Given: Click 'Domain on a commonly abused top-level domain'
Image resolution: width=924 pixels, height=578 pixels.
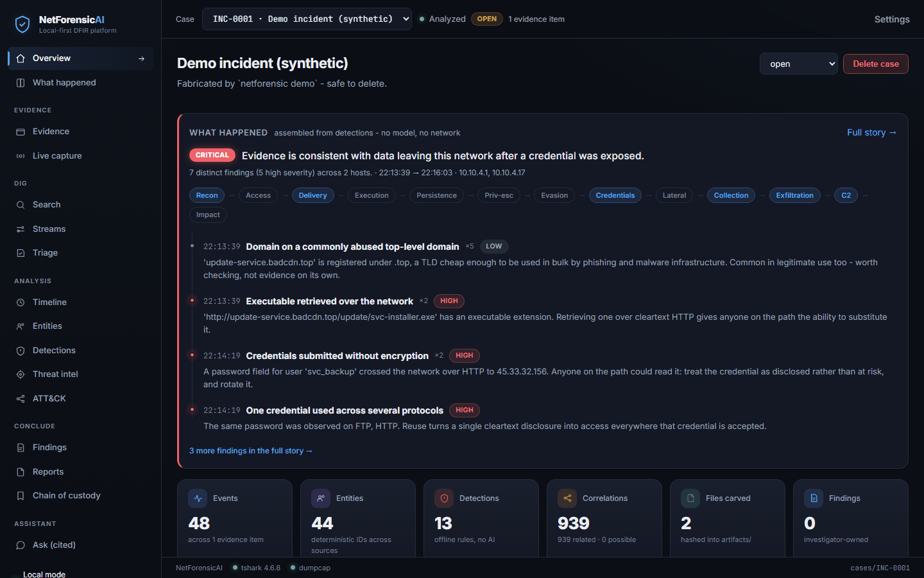Looking at the screenshot, I should pyautogui.click(x=352, y=247).
